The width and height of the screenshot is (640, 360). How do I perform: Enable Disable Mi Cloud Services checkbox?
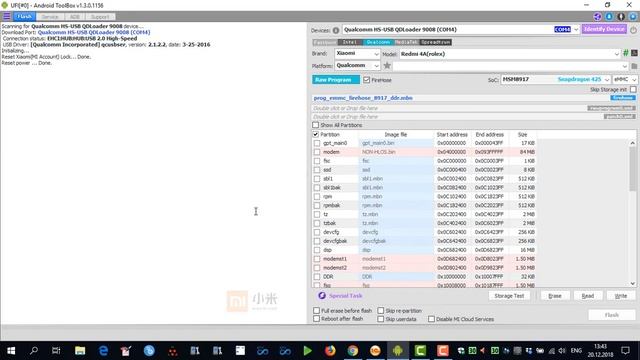[x=431, y=319]
